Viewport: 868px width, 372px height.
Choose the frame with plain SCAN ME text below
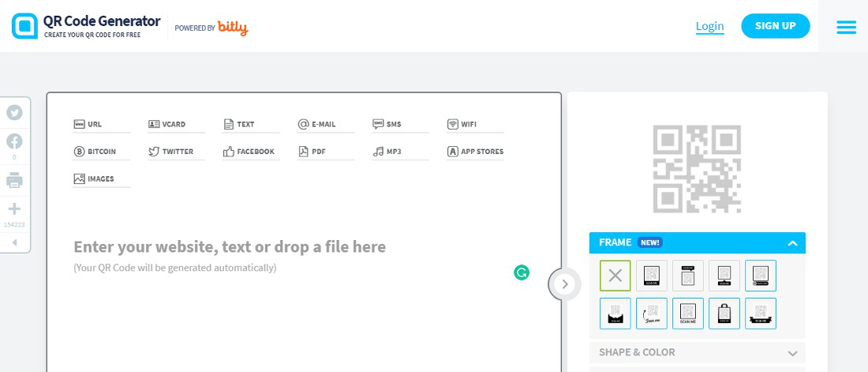pyautogui.click(x=688, y=314)
